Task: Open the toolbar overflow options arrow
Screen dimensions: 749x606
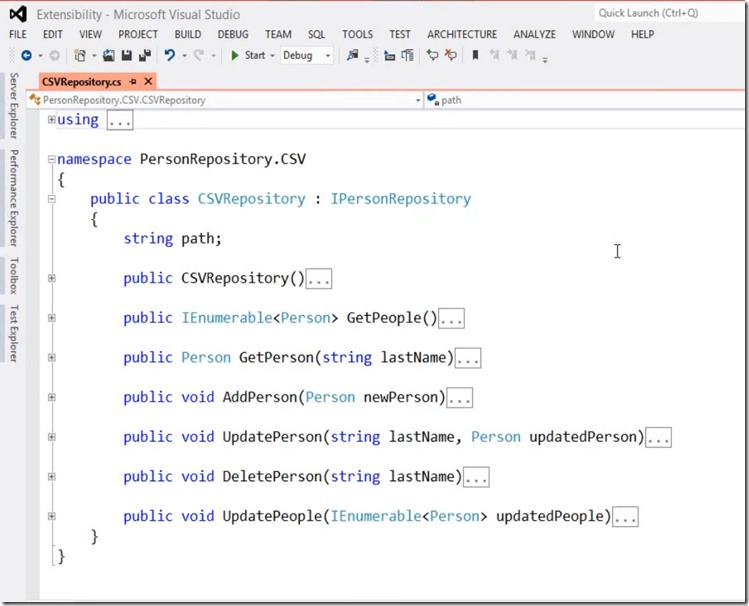Action: [x=545, y=59]
